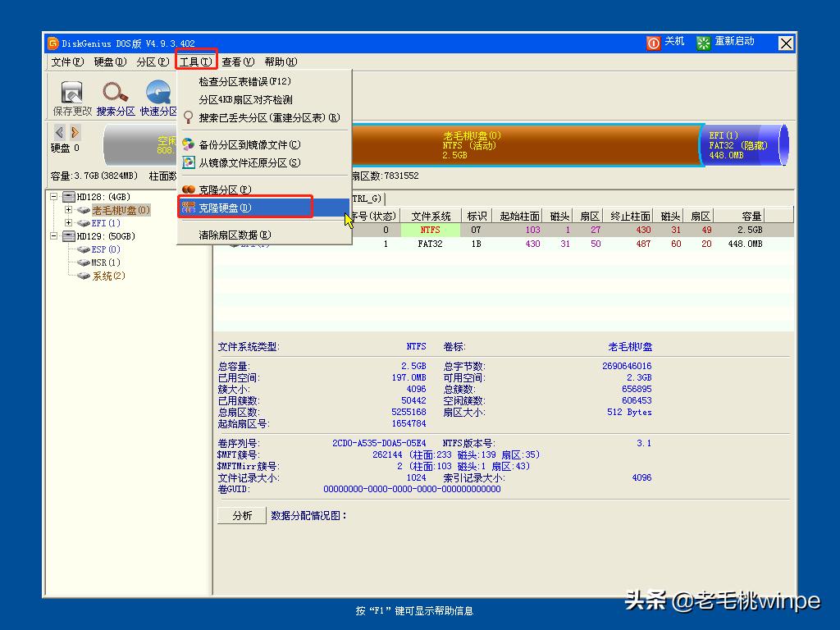Image resolution: width=840 pixels, height=630 pixels.
Task: Expand the EFI(1) tree node
Action: click(x=68, y=222)
